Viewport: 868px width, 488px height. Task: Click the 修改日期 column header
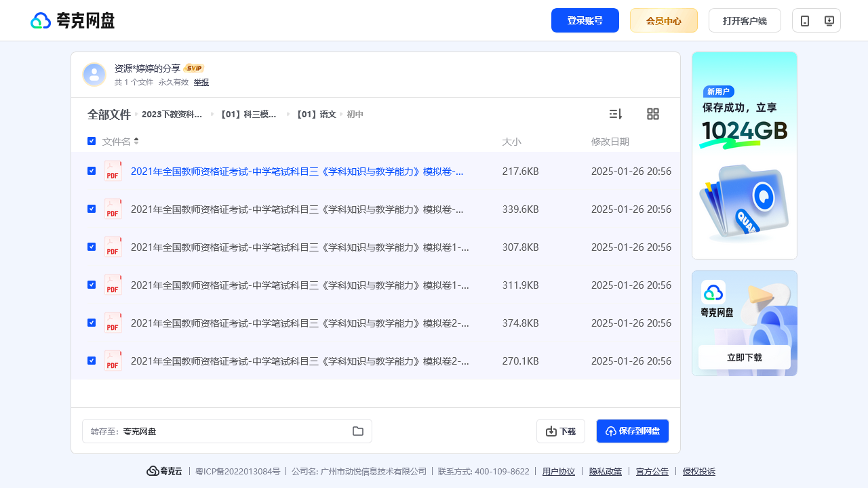tap(610, 142)
